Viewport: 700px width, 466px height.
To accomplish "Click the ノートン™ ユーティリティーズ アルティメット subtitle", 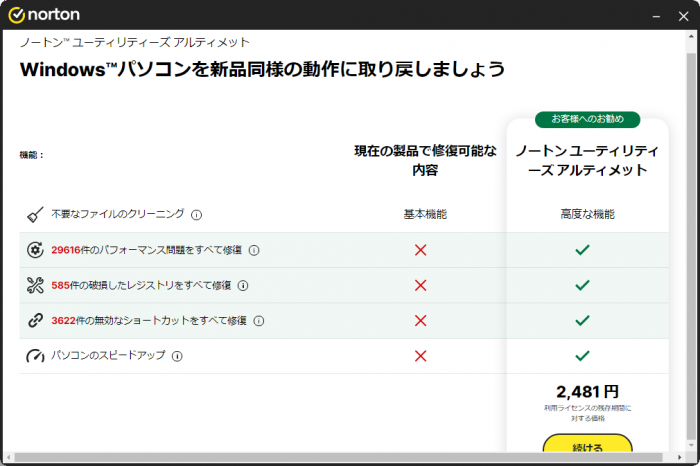I will pos(135,42).
